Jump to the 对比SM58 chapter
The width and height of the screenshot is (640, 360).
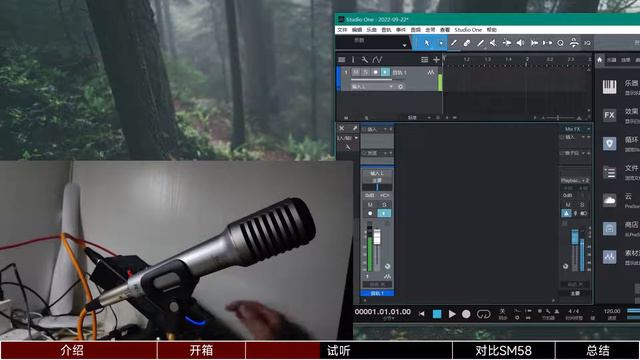click(504, 351)
